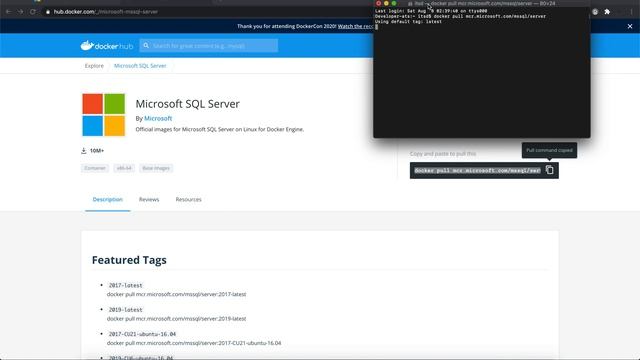This screenshot has width=640, height=360.
Task: Click the 'Using default tag: latest' terminal line
Action: coord(408,22)
